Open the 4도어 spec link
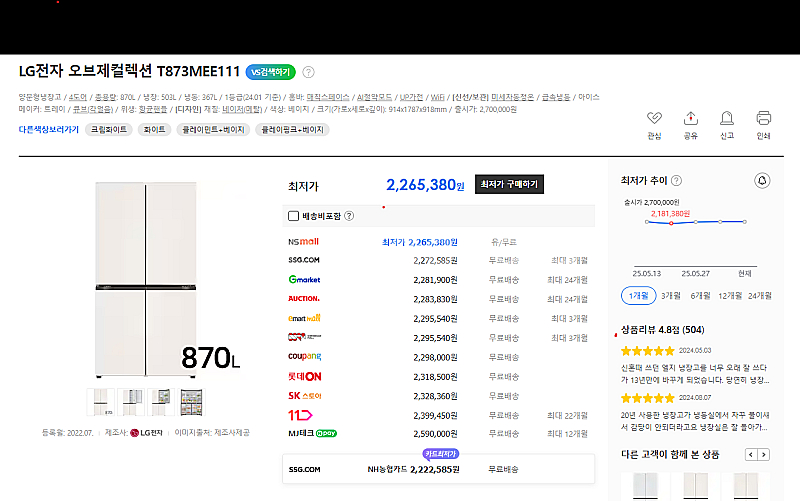Screen dimensions: 800x501 (78, 97)
